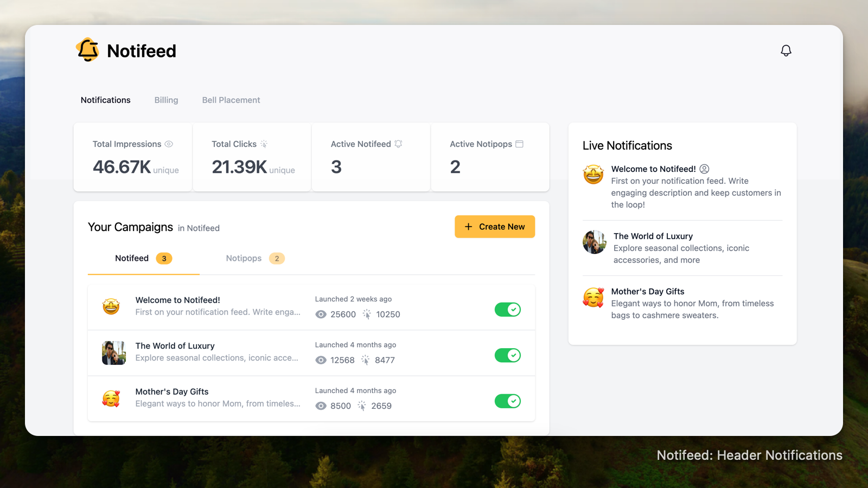This screenshot has height=488, width=868.
Task: Click the 46.67K total impressions value
Action: tap(122, 167)
